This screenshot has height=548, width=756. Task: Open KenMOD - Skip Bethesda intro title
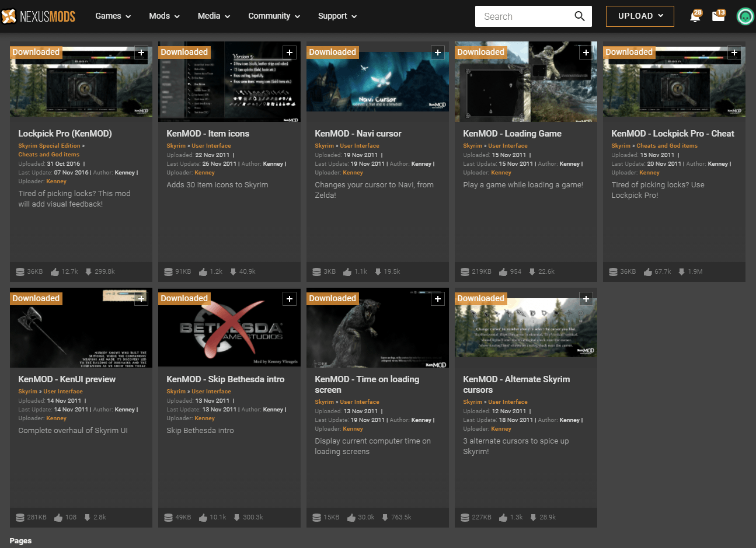coord(225,379)
